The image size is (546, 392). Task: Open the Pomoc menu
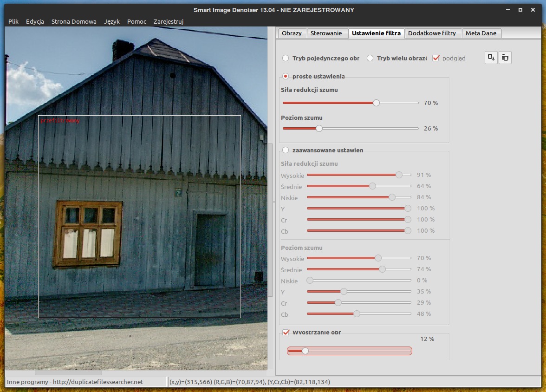(136, 21)
